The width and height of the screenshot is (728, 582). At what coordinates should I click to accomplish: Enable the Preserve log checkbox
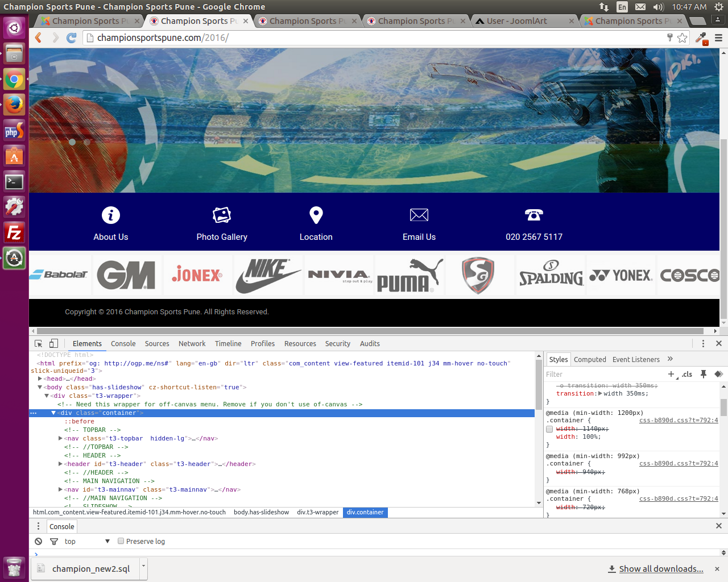(120, 541)
